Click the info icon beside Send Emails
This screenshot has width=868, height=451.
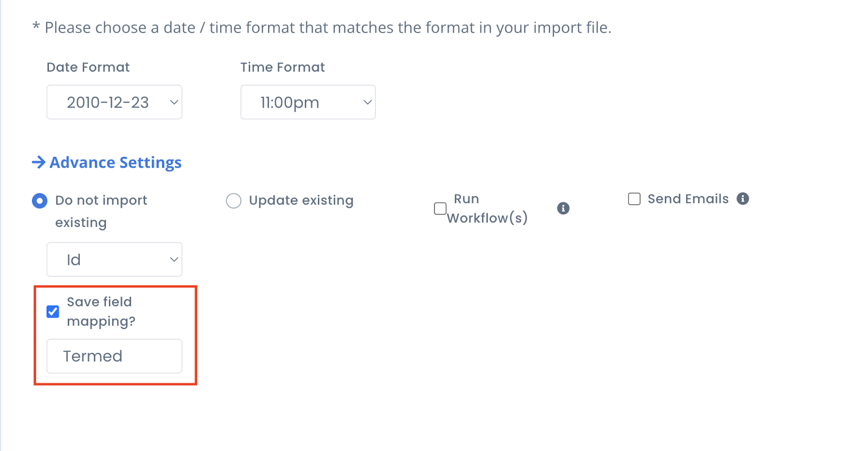[x=743, y=199]
